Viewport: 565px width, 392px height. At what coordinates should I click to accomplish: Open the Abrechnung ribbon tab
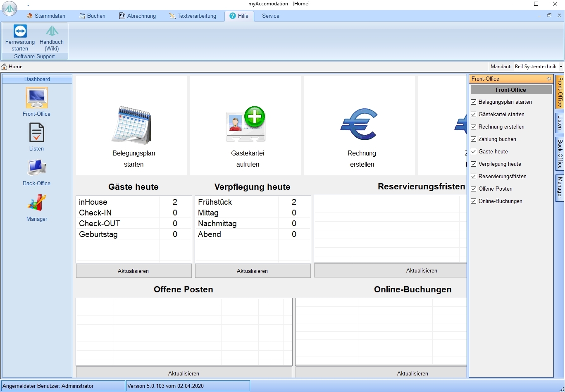(137, 16)
